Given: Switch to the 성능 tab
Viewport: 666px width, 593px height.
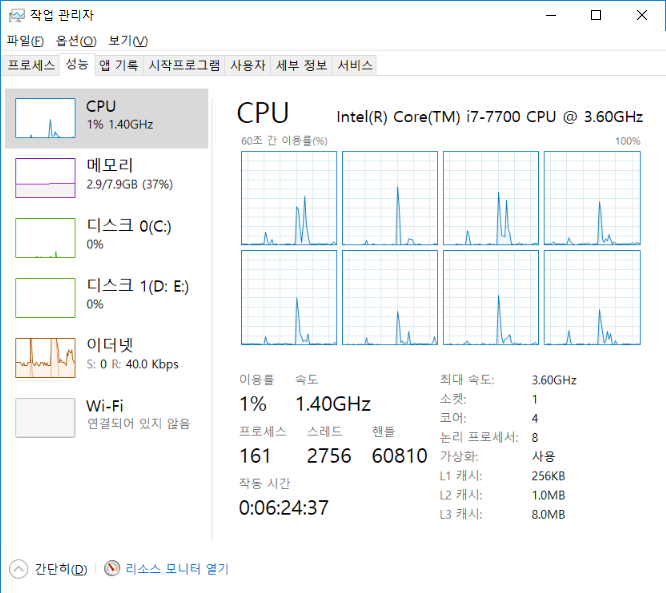Looking at the screenshot, I should tap(77, 65).
